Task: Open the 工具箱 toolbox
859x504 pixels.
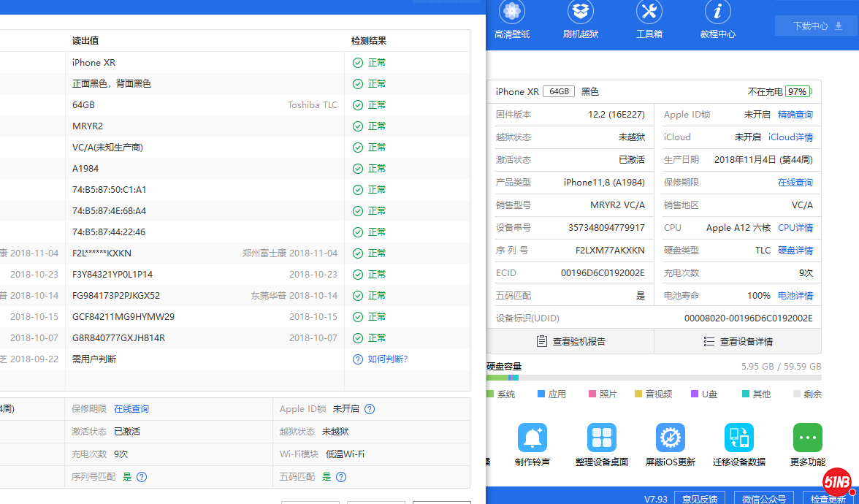Action: 649,20
